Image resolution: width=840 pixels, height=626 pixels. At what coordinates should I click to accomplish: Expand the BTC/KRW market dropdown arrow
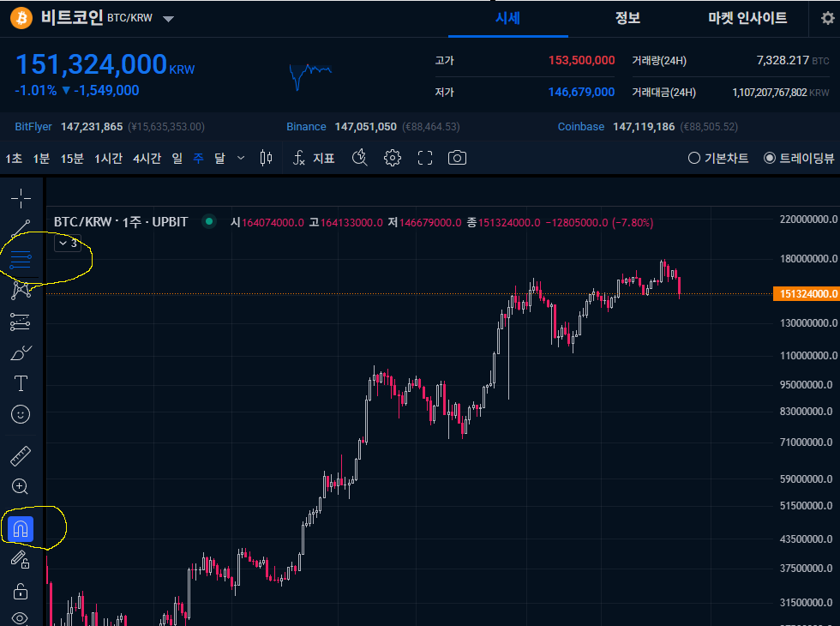pos(168,19)
